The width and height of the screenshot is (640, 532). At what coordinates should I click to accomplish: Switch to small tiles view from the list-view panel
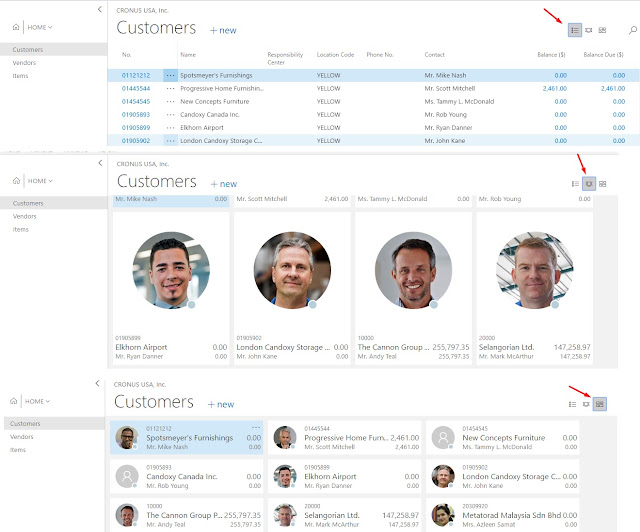602,30
